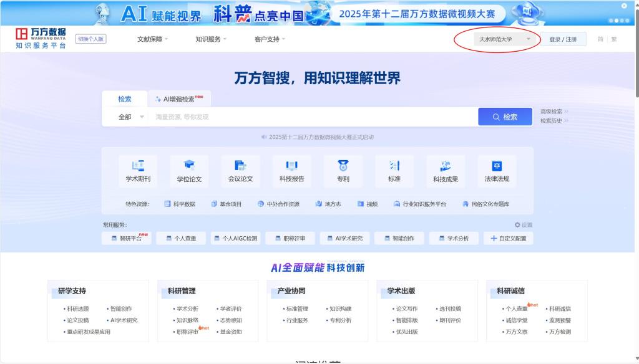Open the 法律法规 scales icon
639x364 pixels.
[497, 171]
